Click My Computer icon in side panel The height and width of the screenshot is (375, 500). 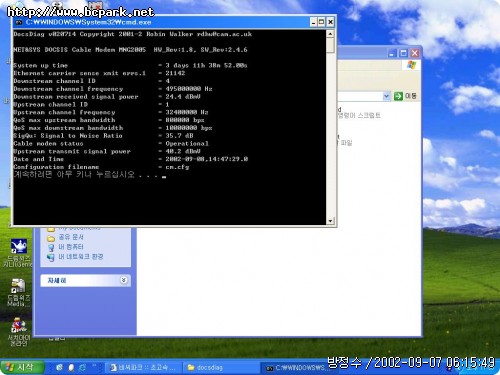point(51,247)
